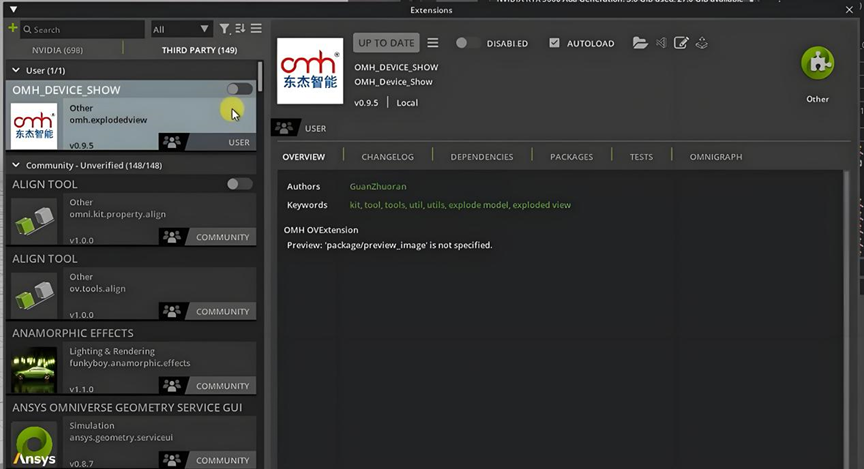Collapse the User (1/1) group
This screenshot has height=469, width=864.
[16, 71]
